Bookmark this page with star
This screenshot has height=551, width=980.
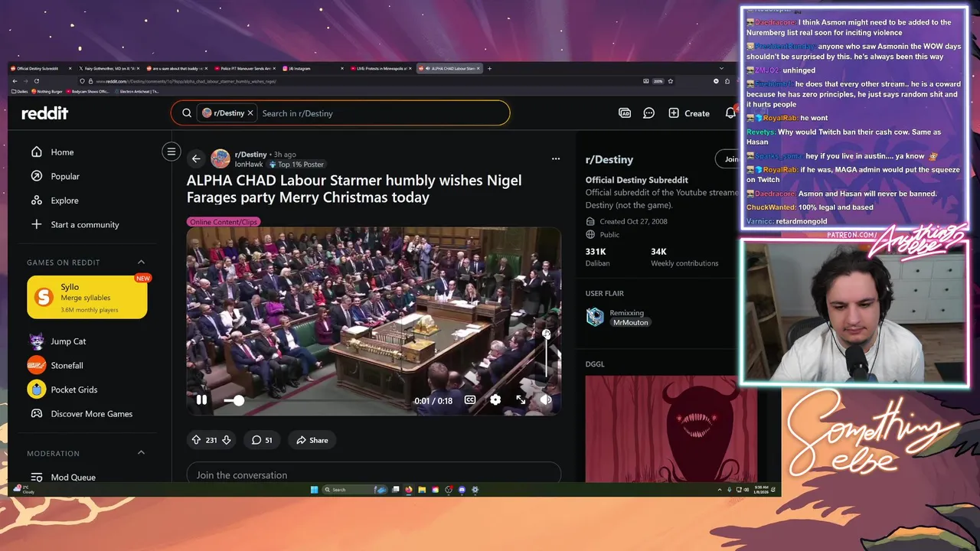671,81
